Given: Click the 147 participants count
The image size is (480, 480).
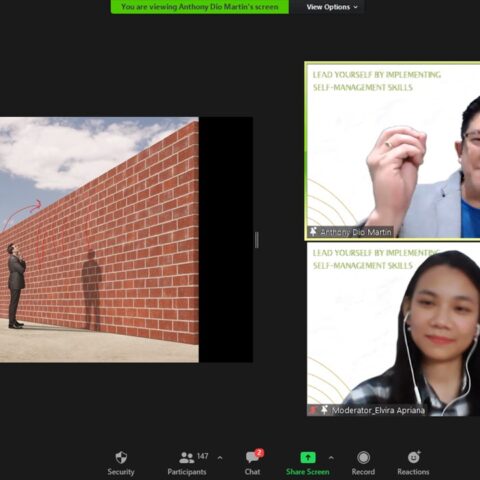Looking at the screenshot, I should [x=203, y=456].
